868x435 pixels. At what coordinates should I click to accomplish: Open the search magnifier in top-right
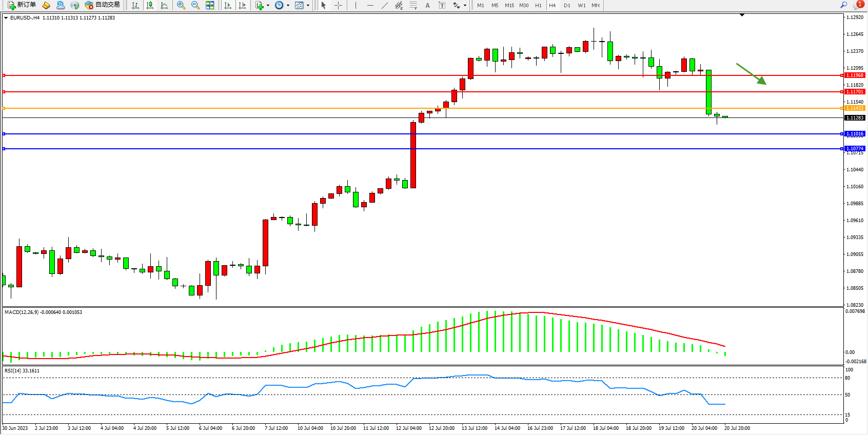click(x=843, y=5)
